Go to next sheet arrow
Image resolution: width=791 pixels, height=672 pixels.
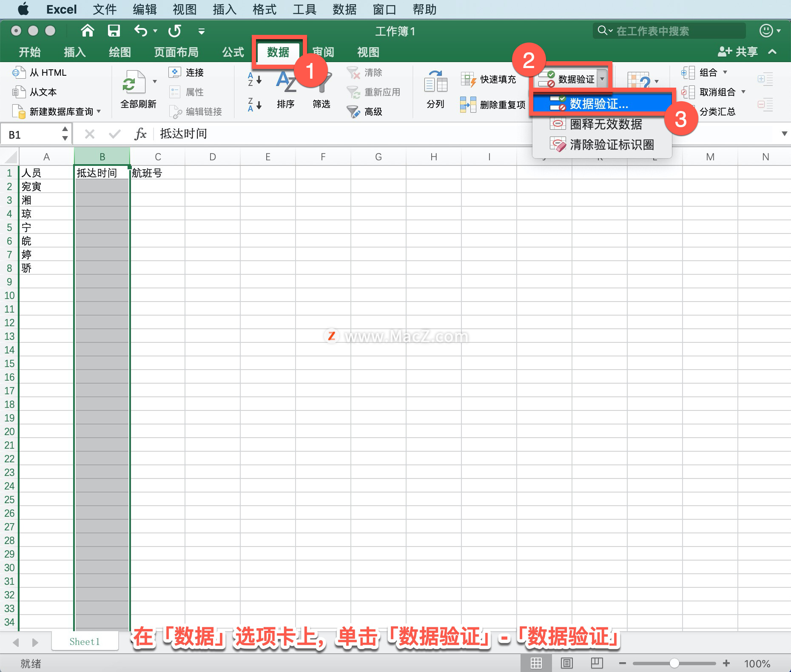click(x=35, y=642)
